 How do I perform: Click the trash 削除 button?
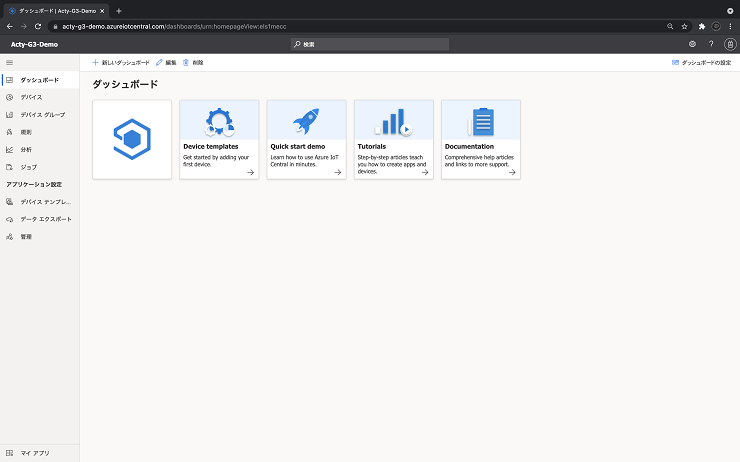pos(193,62)
